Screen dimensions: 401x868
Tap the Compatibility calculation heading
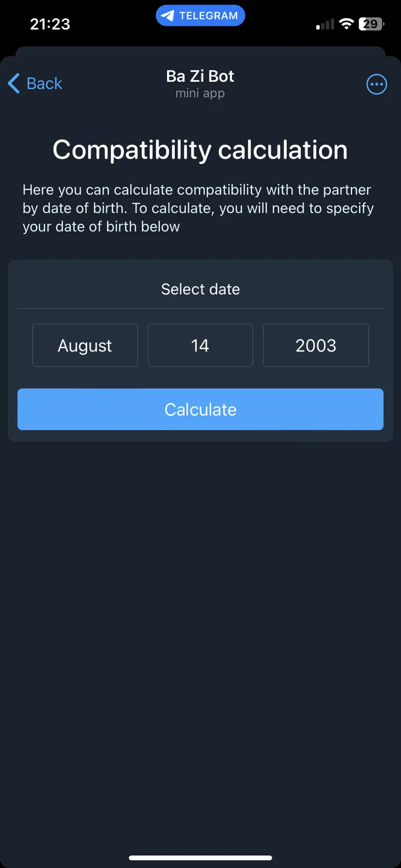200,149
